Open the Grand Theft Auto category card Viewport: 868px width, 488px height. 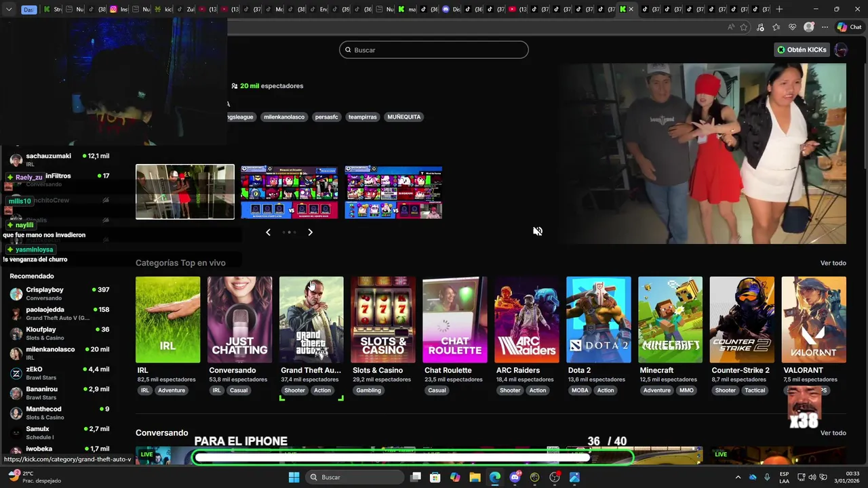click(311, 320)
